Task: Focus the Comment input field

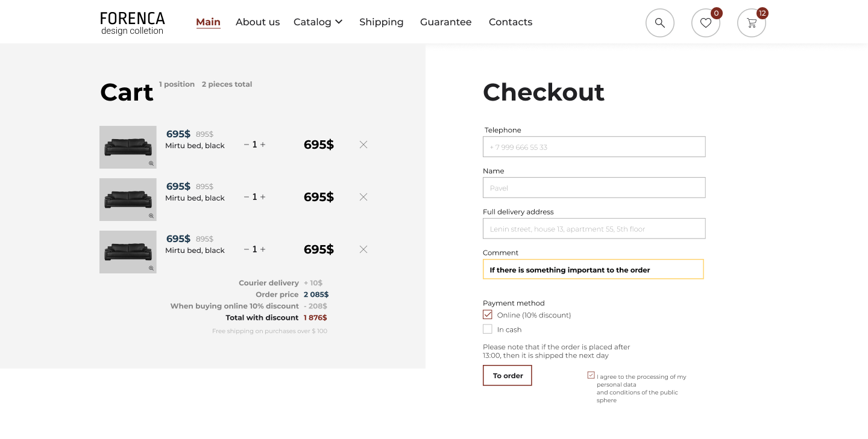Action: tap(593, 269)
